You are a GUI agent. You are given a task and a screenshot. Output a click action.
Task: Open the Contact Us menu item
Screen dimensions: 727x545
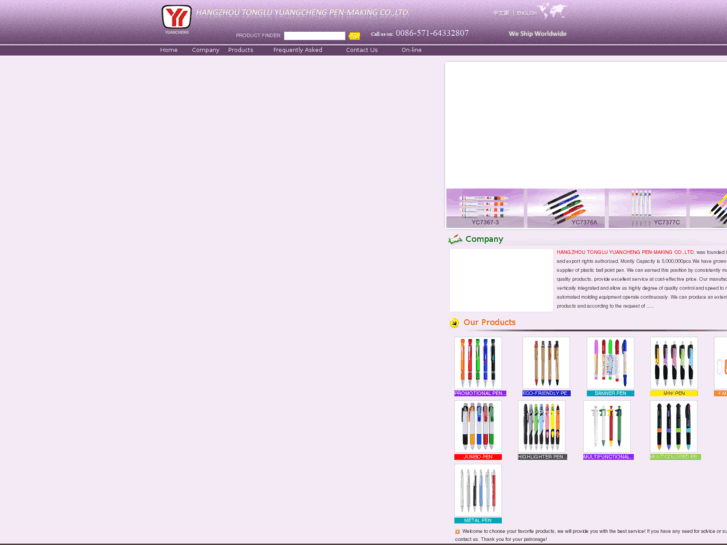point(362,50)
